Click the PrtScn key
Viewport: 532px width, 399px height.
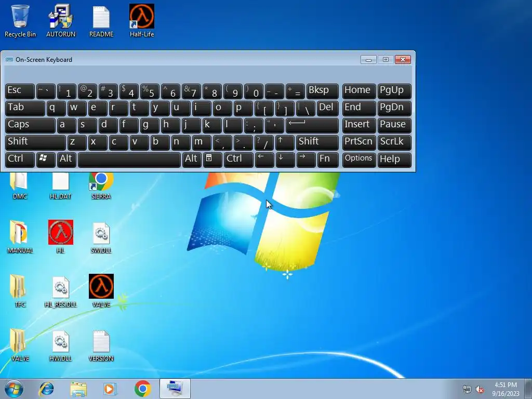pos(359,142)
